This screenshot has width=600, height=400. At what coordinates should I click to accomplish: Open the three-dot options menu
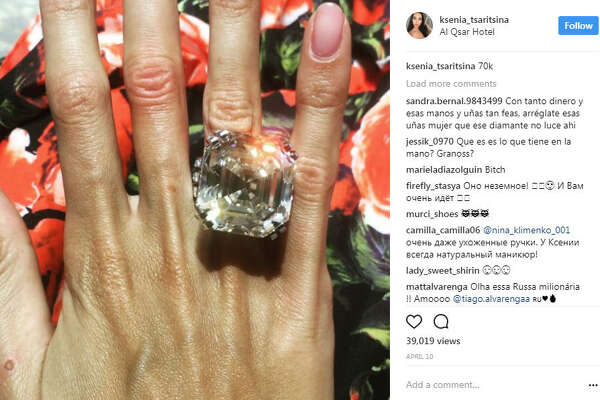coord(593,385)
